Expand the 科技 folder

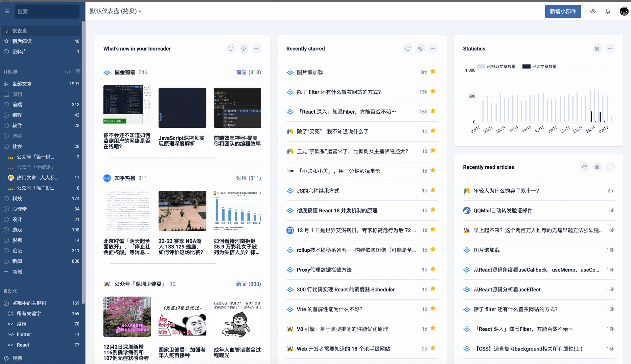[x=6, y=199]
